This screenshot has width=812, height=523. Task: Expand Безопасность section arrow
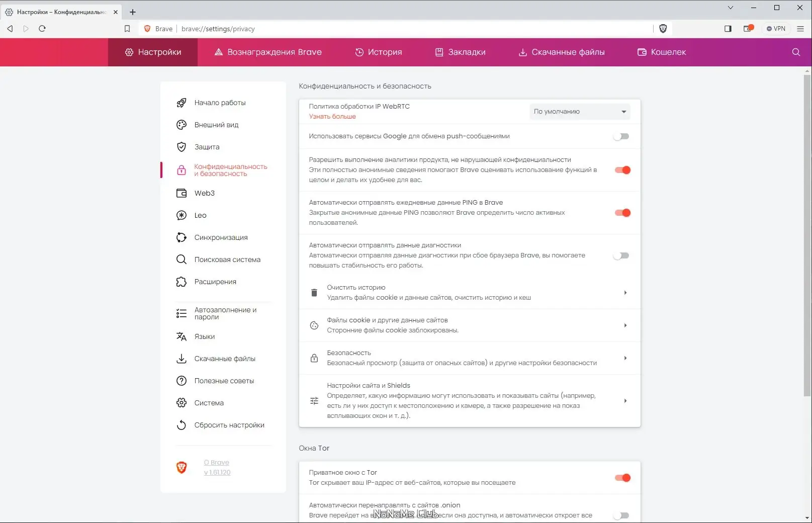point(625,358)
